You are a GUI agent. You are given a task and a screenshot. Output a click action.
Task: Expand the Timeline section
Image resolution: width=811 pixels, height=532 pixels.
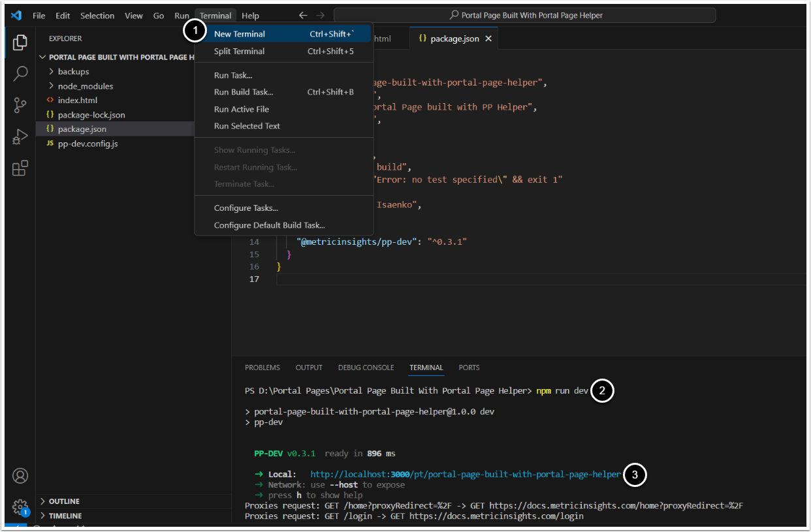[65, 516]
